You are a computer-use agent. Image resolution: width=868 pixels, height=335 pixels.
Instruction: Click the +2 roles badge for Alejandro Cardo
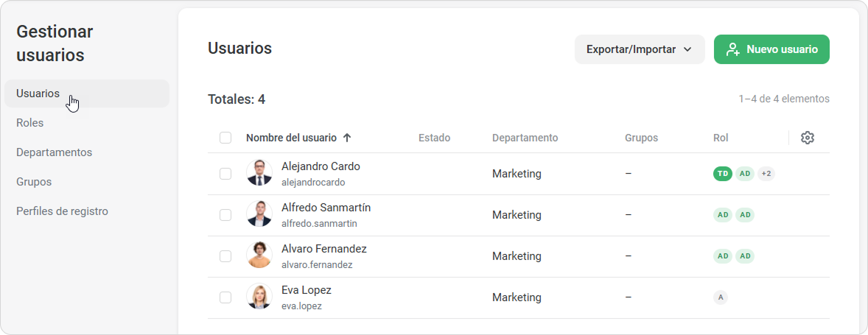[766, 174]
